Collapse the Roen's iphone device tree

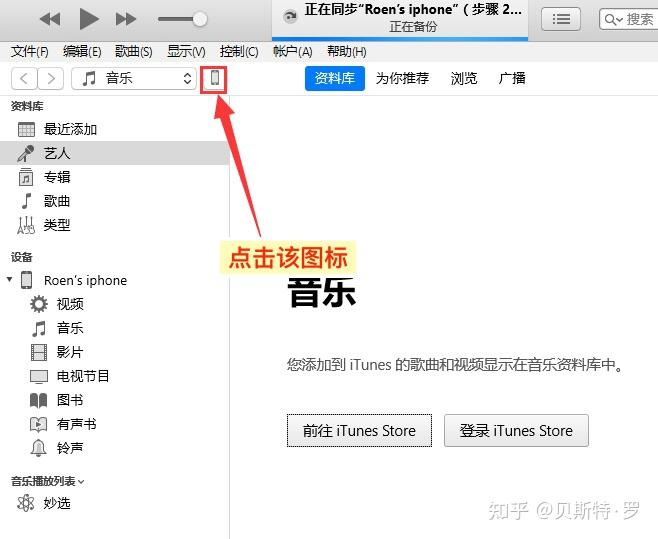[x=9, y=279]
